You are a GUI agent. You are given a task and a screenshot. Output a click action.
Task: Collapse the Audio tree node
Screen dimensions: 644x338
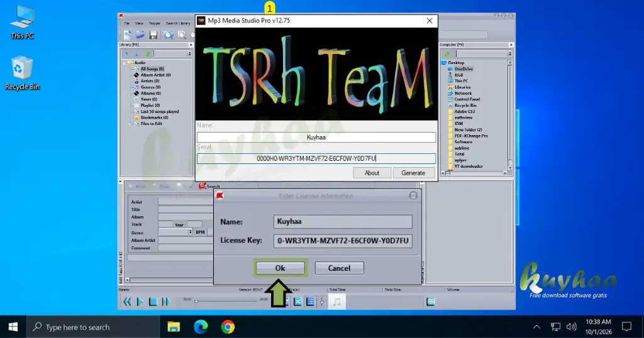[124, 63]
